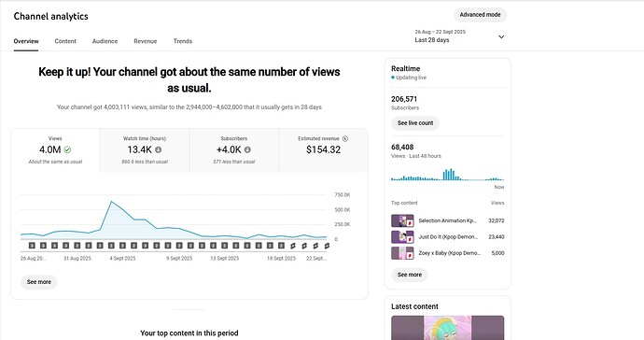Click the clock icon beside Estimated revenue label

click(x=345, y=138)
